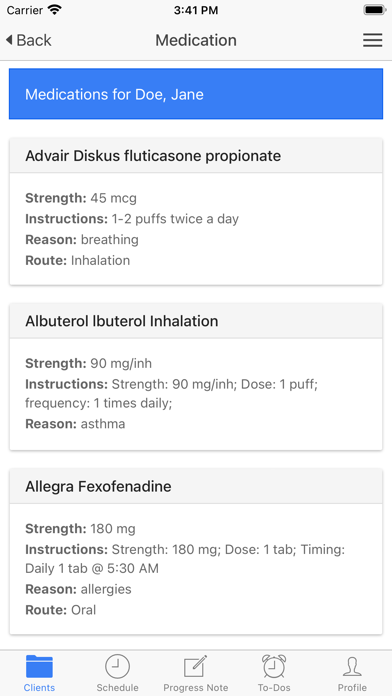392x696 pixels.
Task: Tap the Wi-Fi signal icon
Action: 55,10
